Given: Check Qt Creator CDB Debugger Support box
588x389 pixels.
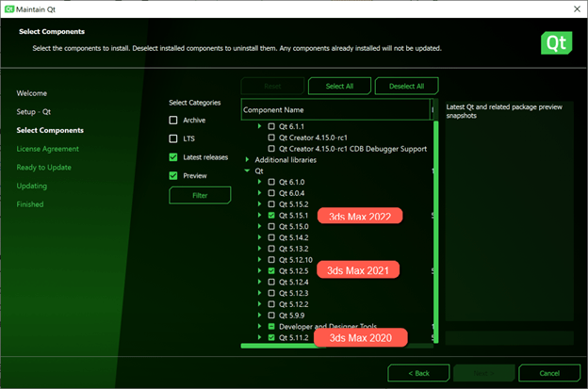Looking at the screenshot, I should coord(271,149).
